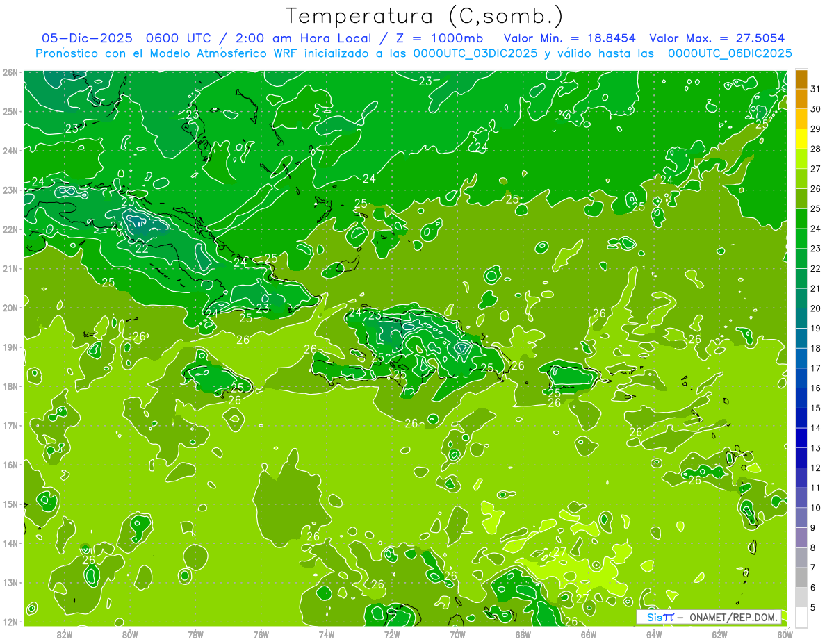Viewport: 834px width, 644px height.
Task: Click the "76W" longitude axis label
Action: tap(261, 634)
